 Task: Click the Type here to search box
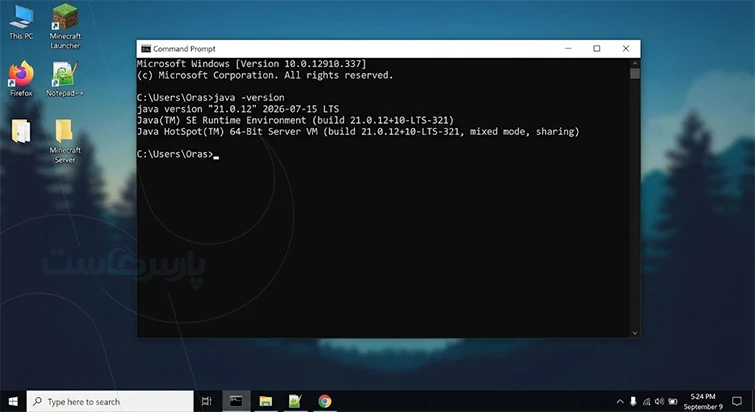click(110, 401)
